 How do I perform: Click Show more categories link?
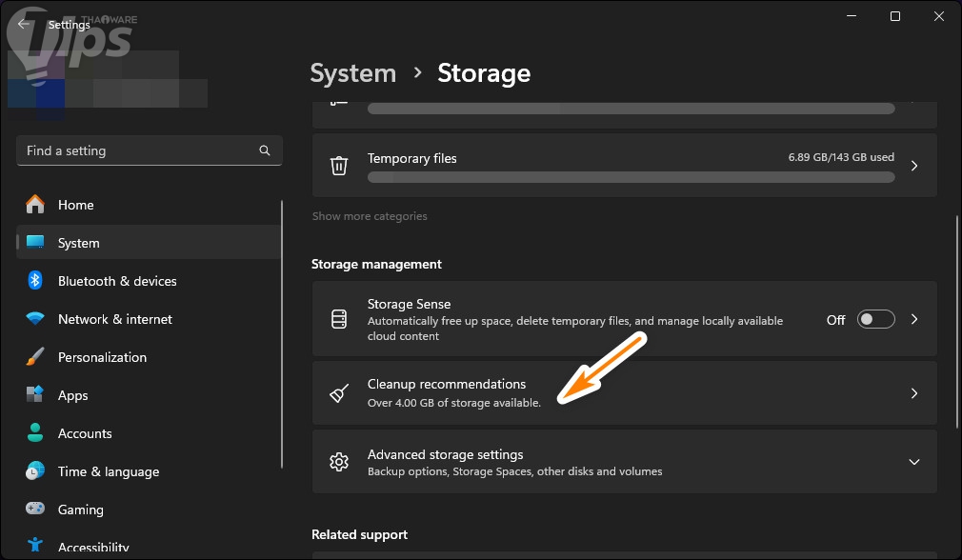click(x=370, y=216)
